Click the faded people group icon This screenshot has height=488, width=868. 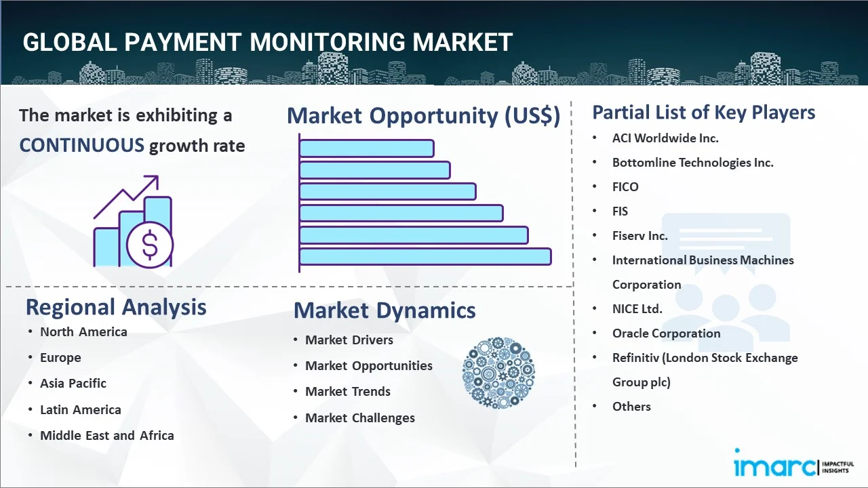[726, 278]
